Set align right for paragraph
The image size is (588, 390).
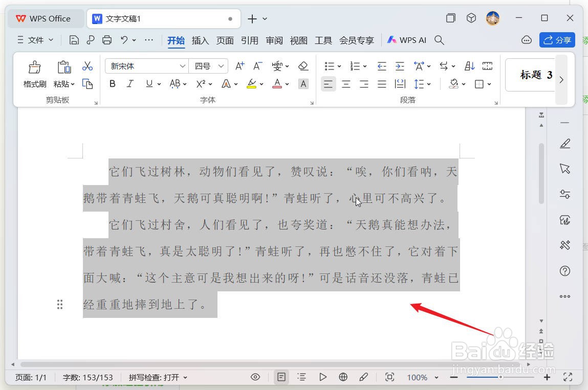tap(364, 84)
